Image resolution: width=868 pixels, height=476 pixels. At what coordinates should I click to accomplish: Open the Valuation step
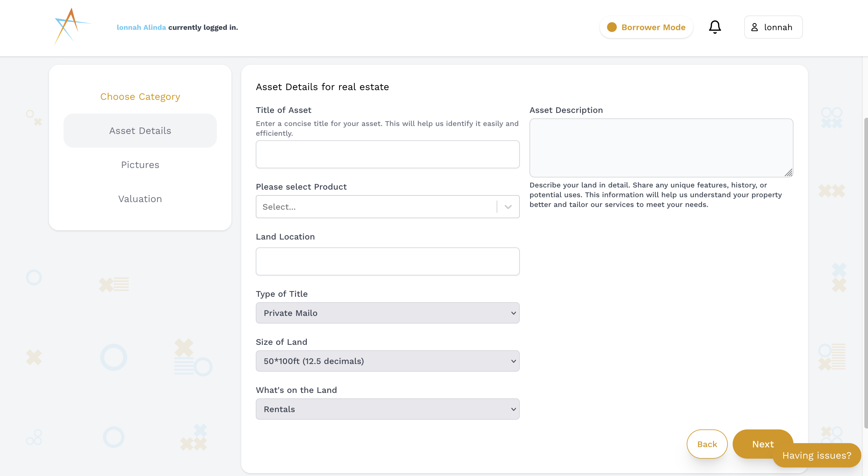[x=140, y=199]
